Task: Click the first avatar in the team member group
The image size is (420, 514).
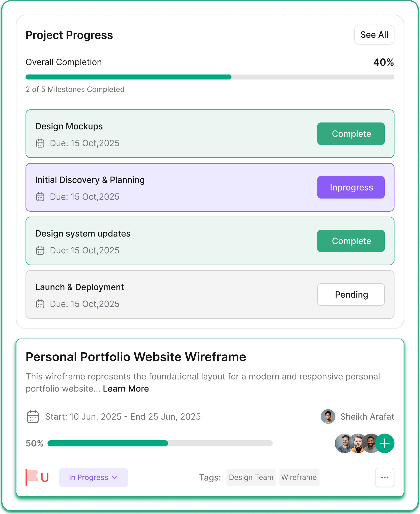Action: (344, 443)
